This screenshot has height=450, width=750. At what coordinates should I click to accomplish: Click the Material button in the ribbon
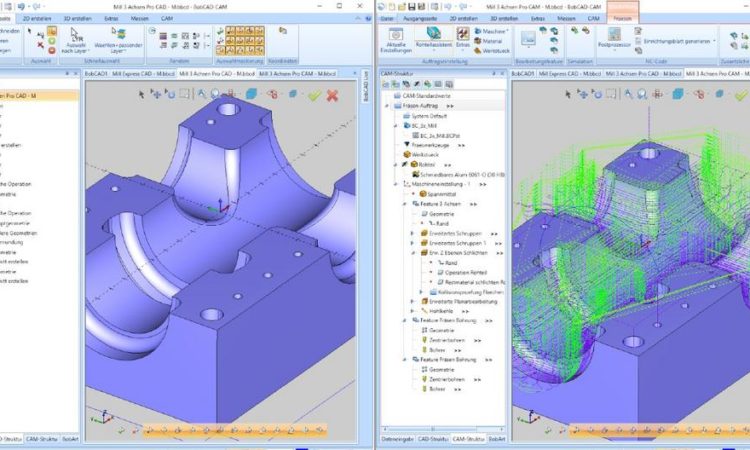point(490,40)
